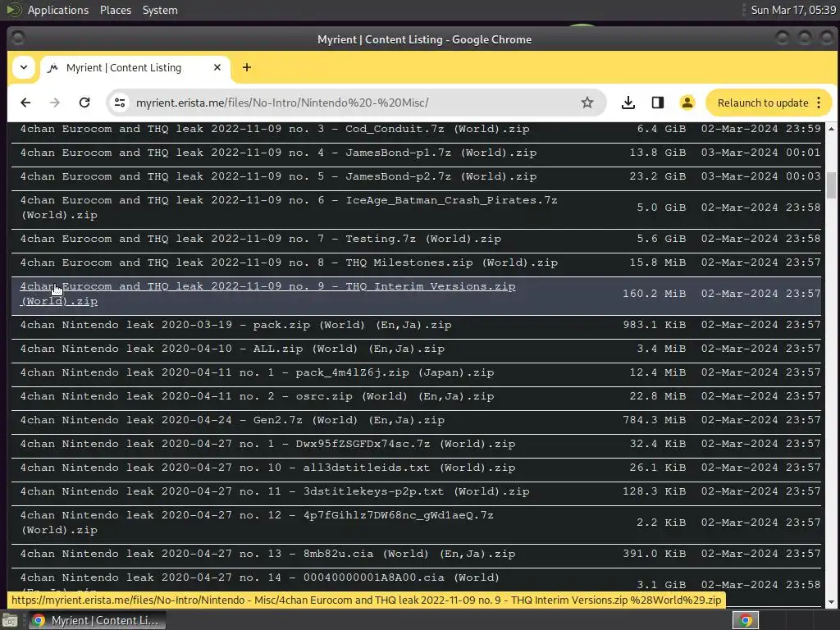Download JamesBond-p1.7z (World).zip
The width and height of the screenshot is (840, 630).
[278, 153]
